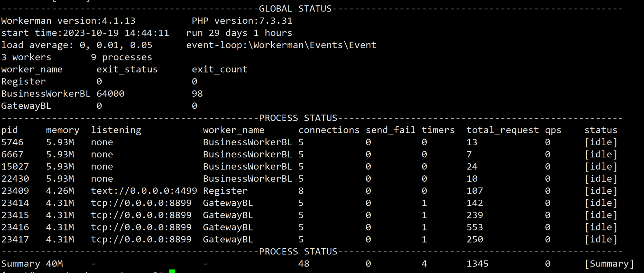Click the 9 processes text
This screenshot has width=644, height=273.
(121, 57)
